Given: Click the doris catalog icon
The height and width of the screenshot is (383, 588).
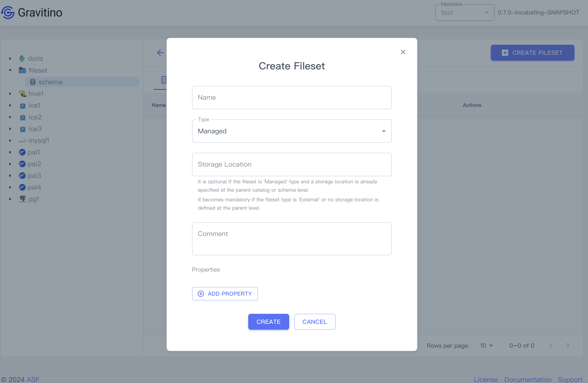Looking at the screenshot, I should [22, 59].
